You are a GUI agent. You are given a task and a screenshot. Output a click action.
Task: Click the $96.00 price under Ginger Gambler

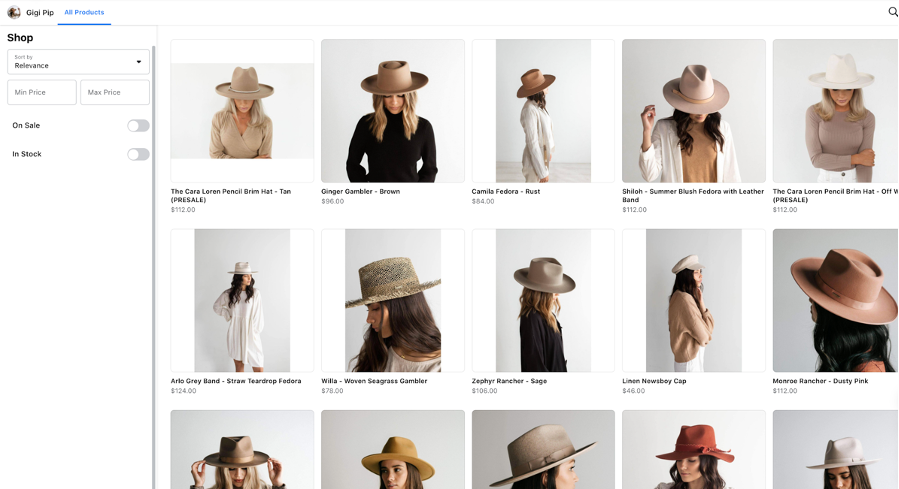[333, 201]
